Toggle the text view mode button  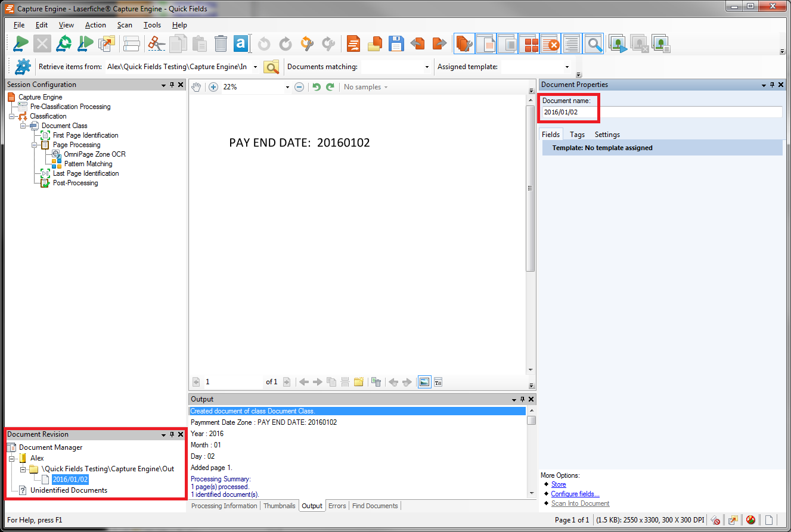coord(438,382)
